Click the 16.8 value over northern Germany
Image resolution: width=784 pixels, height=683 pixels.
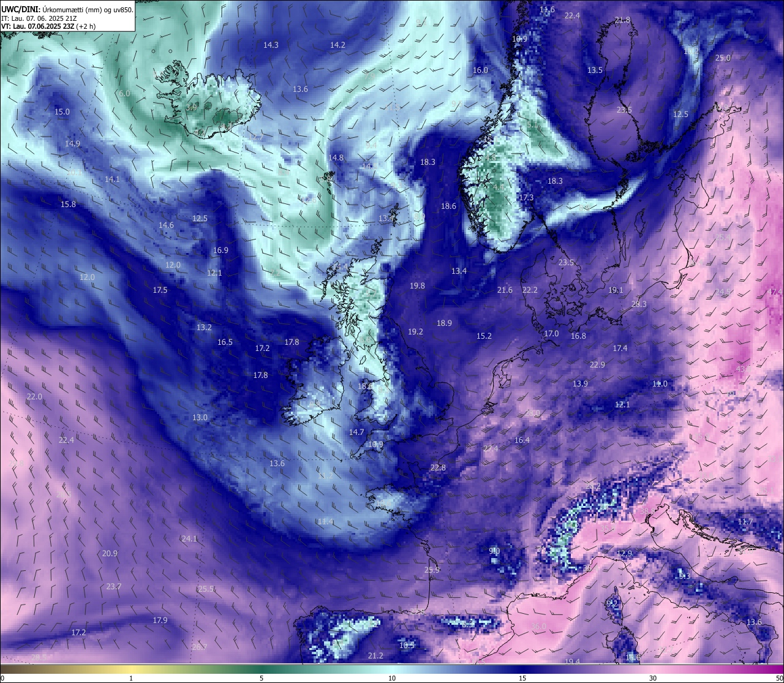[578, 336]
